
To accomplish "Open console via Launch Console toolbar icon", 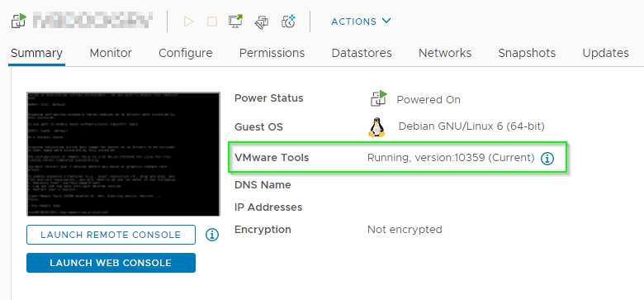I will click(x=235, y=21).
